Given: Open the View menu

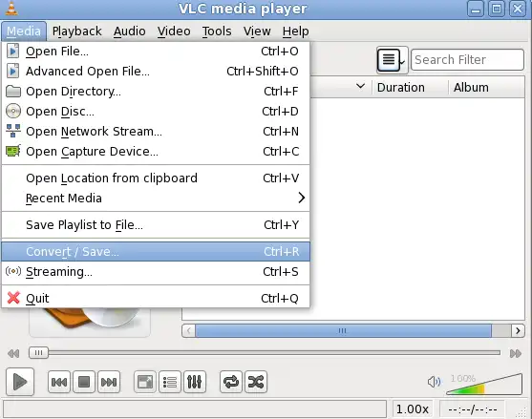Looking at the screenshot, I should click(x=257, y=31).
